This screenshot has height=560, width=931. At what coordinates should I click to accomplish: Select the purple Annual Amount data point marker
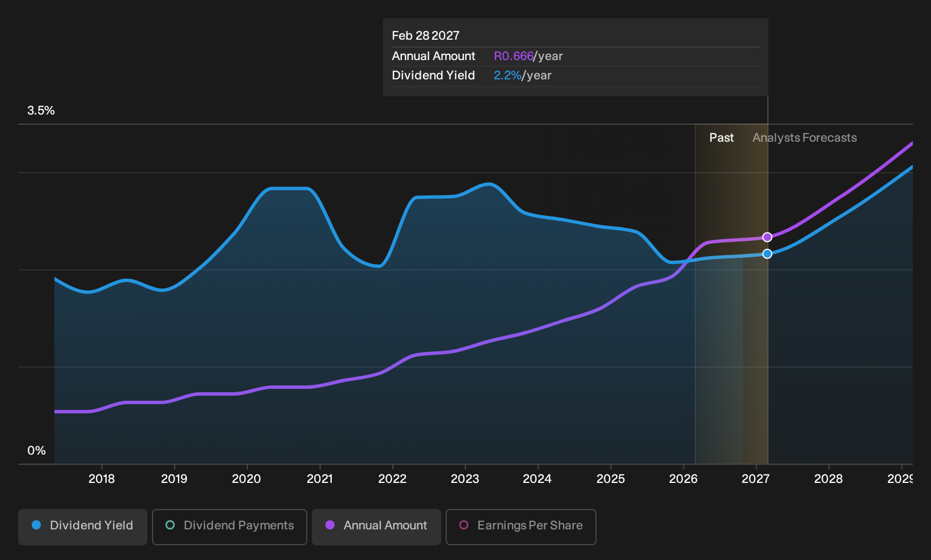pos(767,237)
